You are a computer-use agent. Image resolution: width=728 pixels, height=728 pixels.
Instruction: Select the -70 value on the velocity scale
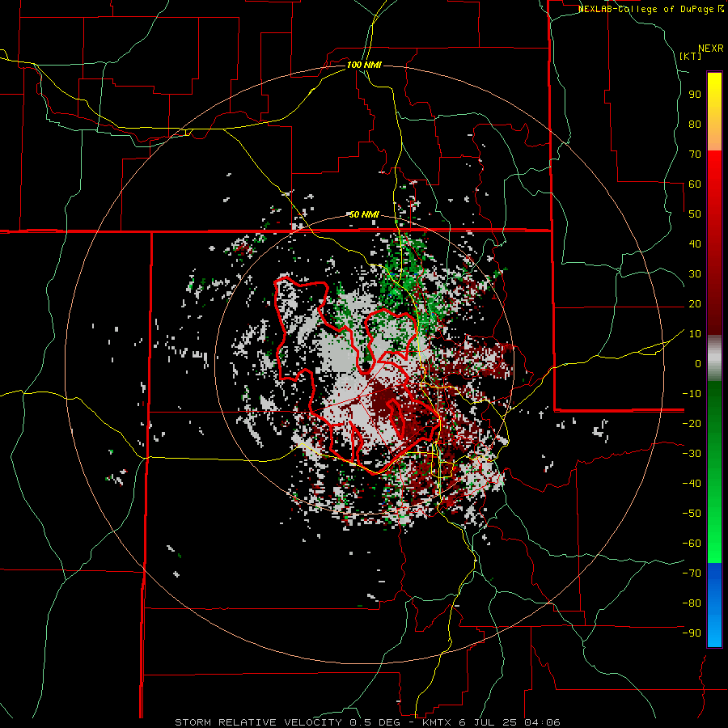692,574
